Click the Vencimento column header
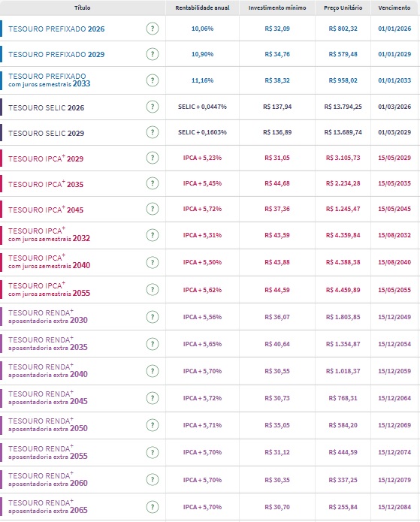Image resolution: width=420 pixels, height=522 pixels. [x=394, y=8]
